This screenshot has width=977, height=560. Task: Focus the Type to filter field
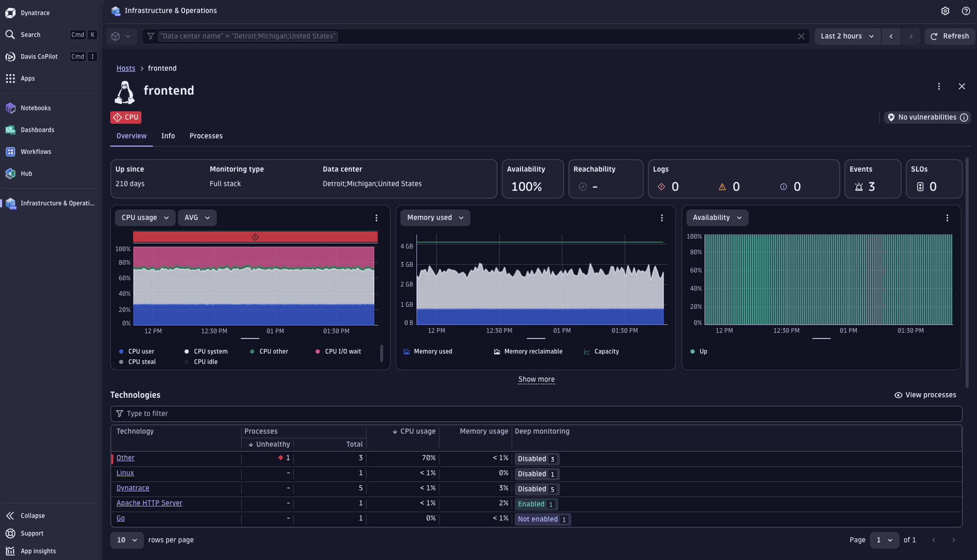pos(536,414)
